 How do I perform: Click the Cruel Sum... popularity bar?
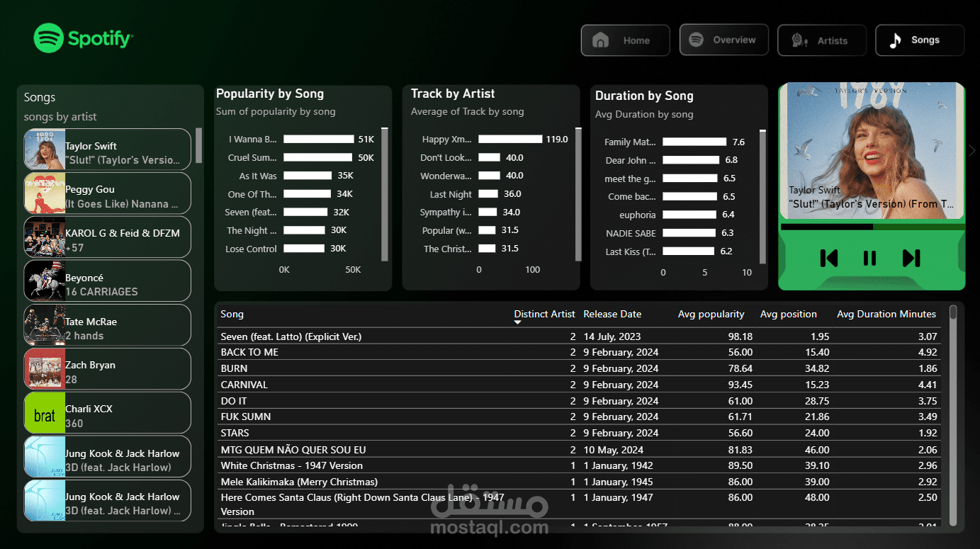click(317, 157)
